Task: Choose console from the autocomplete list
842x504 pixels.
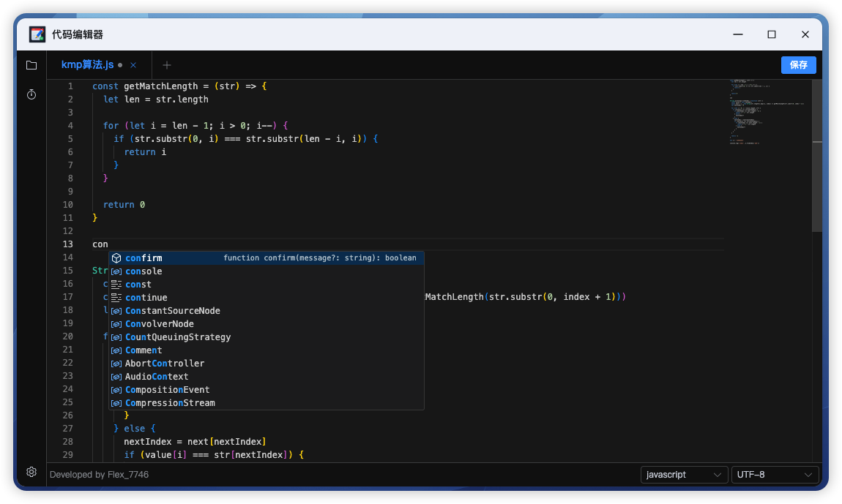Action: tap(144, 271)
